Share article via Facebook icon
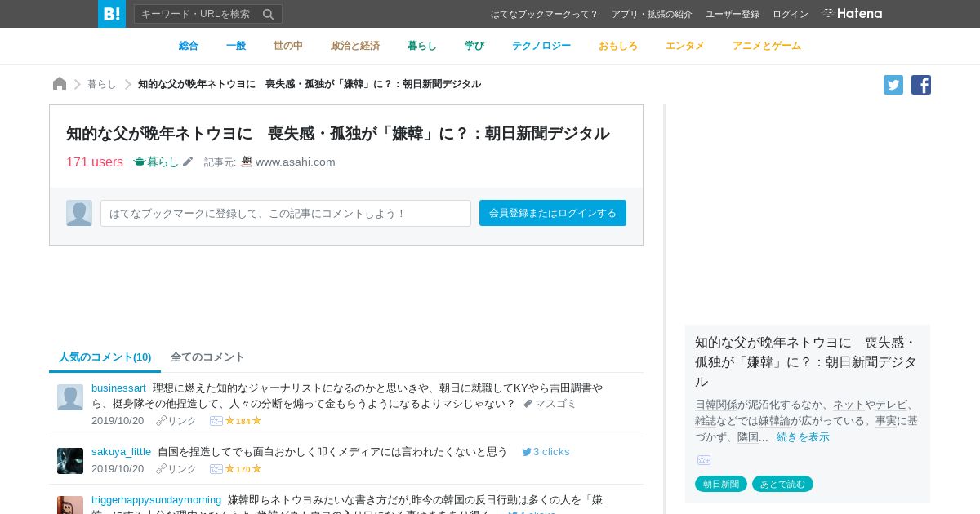This screenshot has height=514, width=980. click(921, 85)
